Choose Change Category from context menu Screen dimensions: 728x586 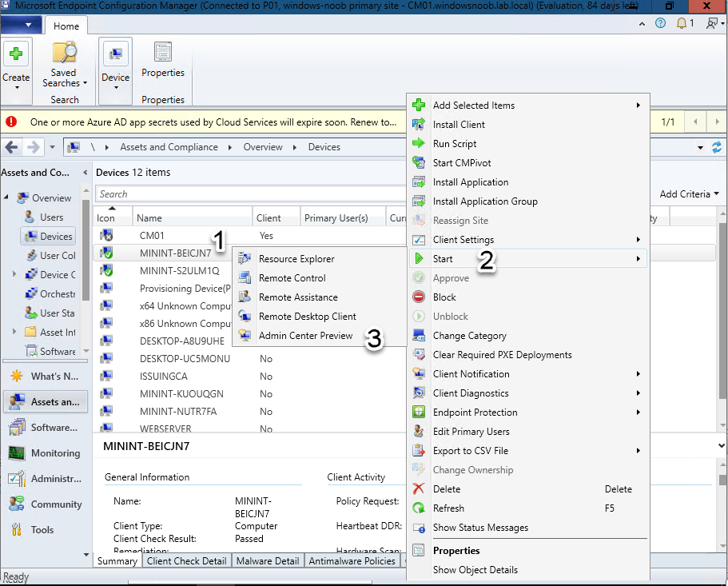point(527,335)
